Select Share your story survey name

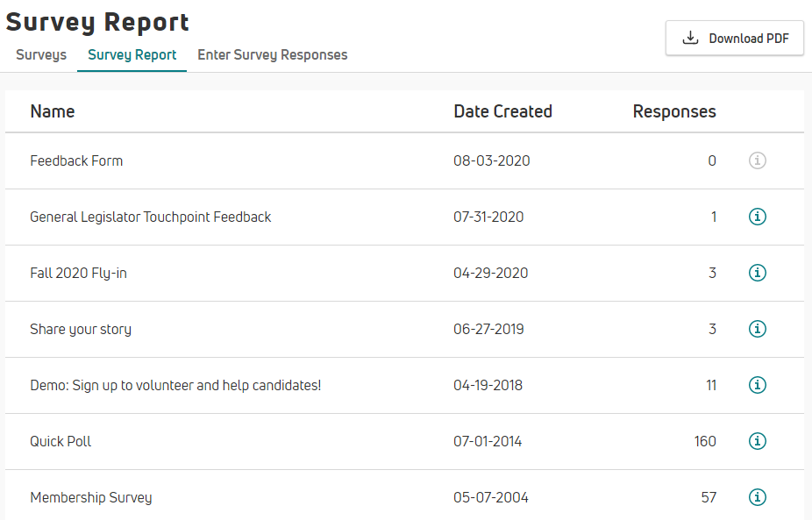point(81,329)
